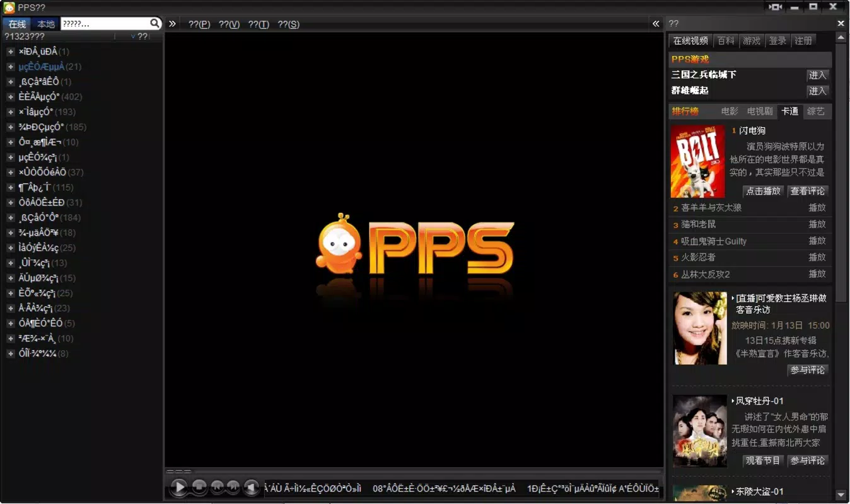Open the 电影 ranking tab
This screenshot has width=850, height=504.
pos(730,111)
